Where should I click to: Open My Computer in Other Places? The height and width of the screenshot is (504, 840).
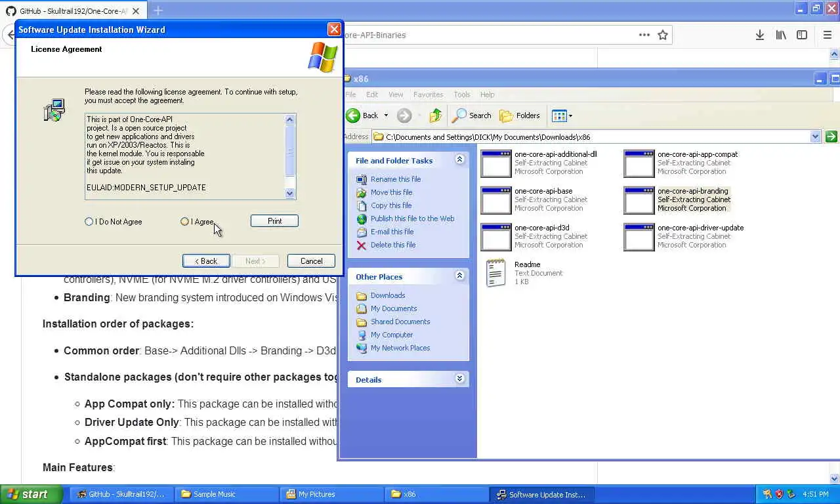pos(392,335)
